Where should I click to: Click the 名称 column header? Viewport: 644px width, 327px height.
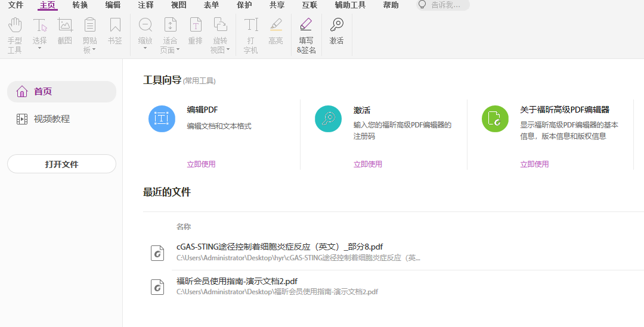click(x=184, y=226)
